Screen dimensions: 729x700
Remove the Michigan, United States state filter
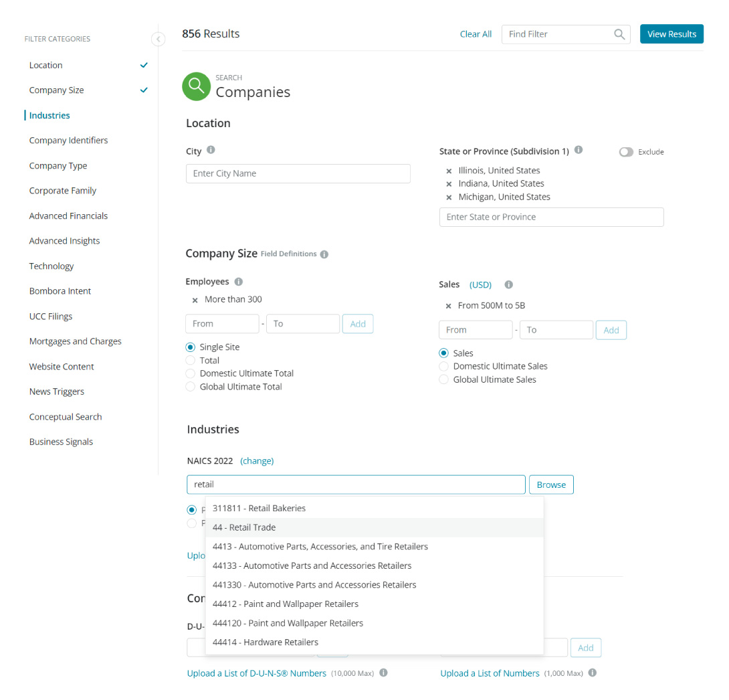(x=449, y=197)
